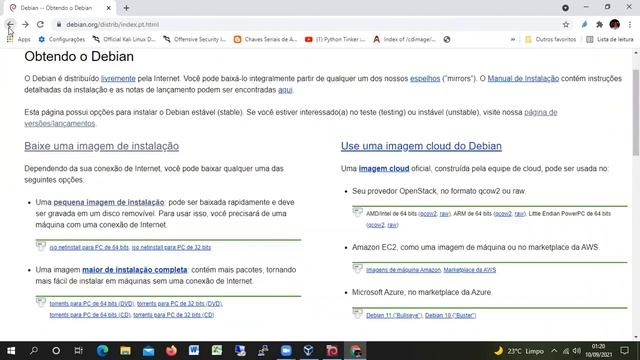This screenshot has width=640, height=360.
Task: Follow the espelhos link
Action: pos(425,78)
